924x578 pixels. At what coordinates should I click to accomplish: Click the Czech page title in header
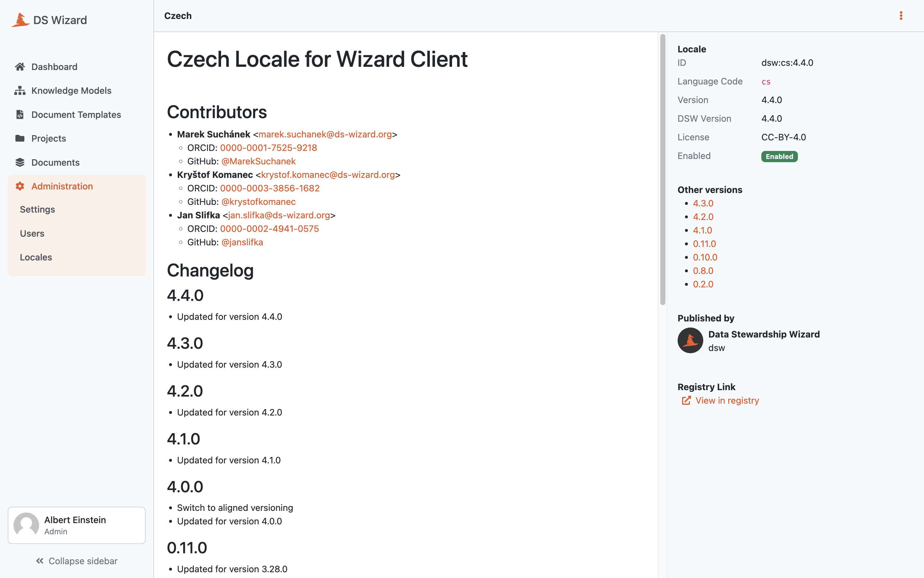[x=178, y=16]
